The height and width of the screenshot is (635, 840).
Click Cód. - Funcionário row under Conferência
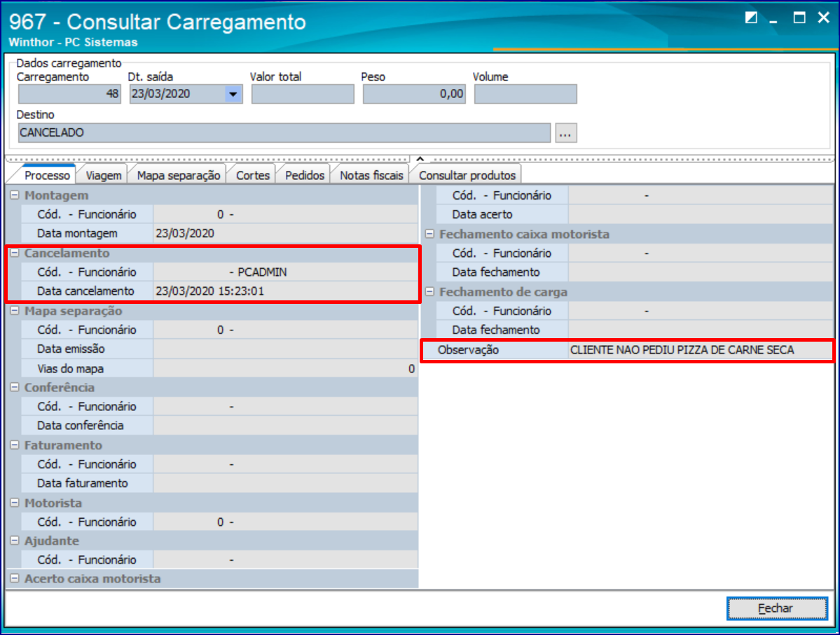[220, 406]
